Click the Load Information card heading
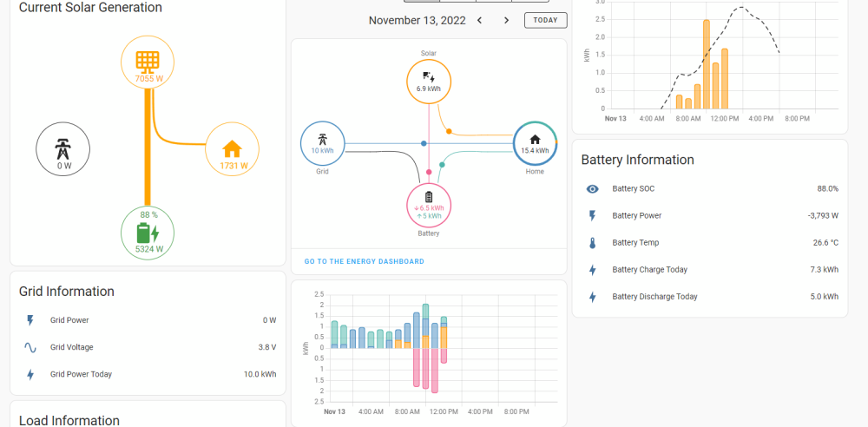This screenshot has height=427, width=868. click(69, 420)
